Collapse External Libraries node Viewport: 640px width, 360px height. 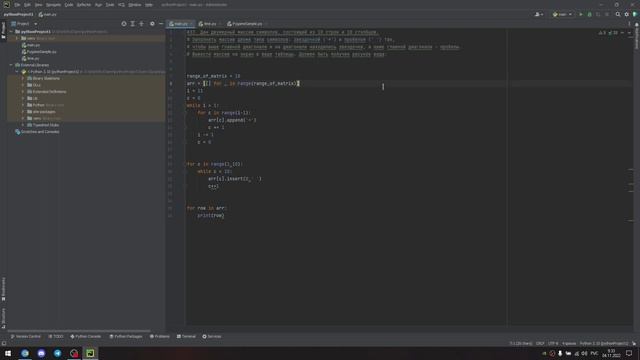pos(11,65)
